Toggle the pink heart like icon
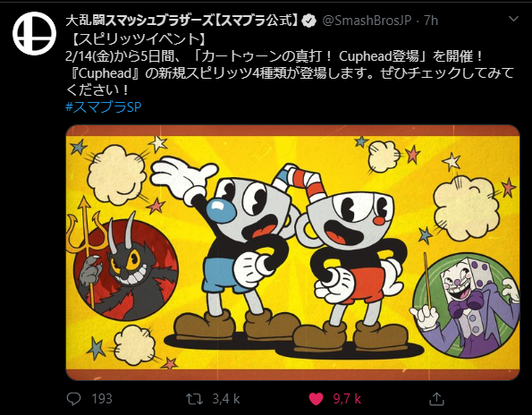The height and width of the screenshot is (415, 532). click(x=316, y=399)
